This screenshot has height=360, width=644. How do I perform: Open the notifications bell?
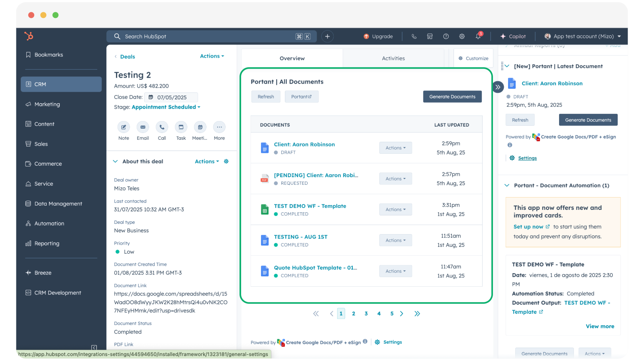(x=478, y=36)
